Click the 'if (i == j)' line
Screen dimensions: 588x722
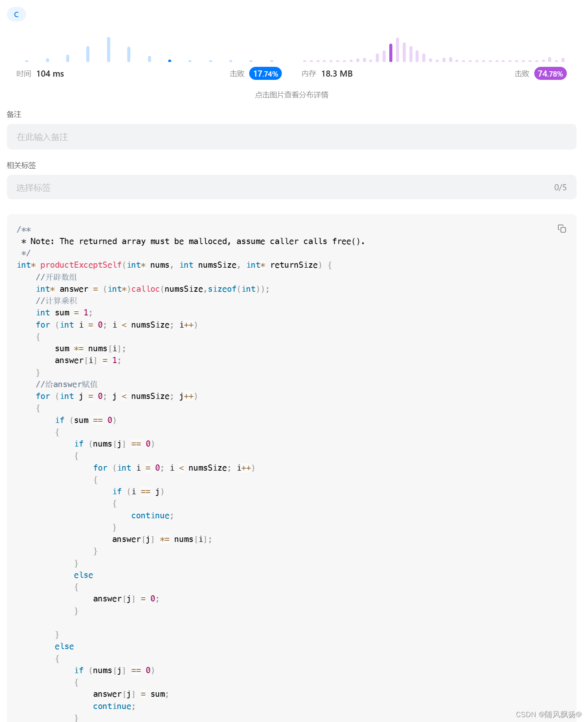[x=138, y=491]
